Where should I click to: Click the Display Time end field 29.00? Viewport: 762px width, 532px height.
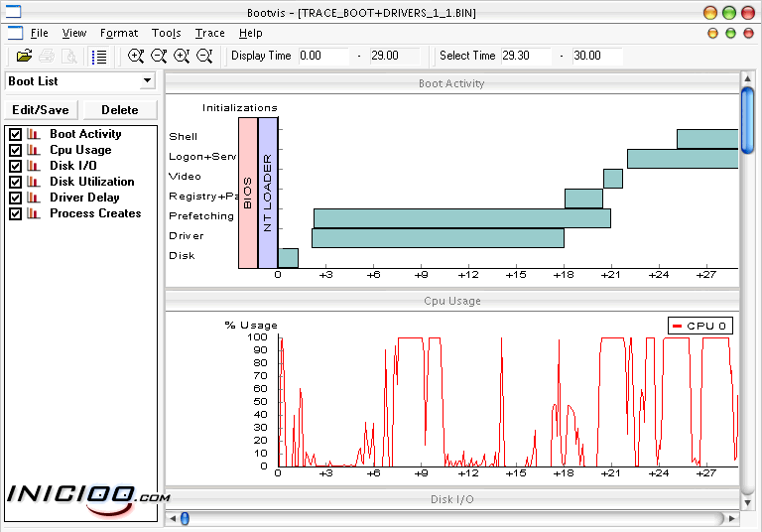point(395,56)
